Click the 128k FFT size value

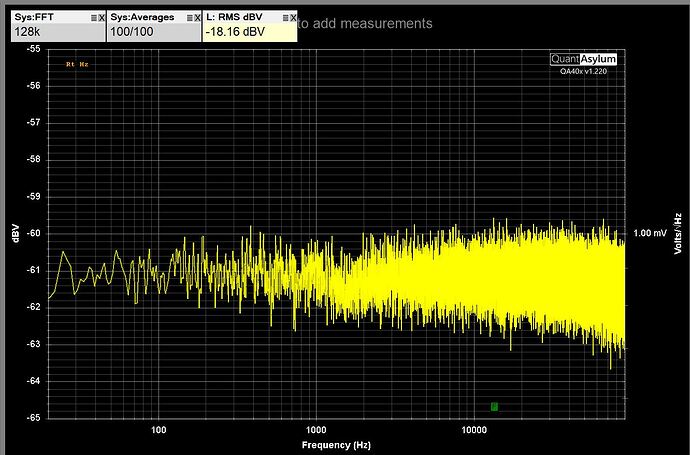click(x=27, y=32)
